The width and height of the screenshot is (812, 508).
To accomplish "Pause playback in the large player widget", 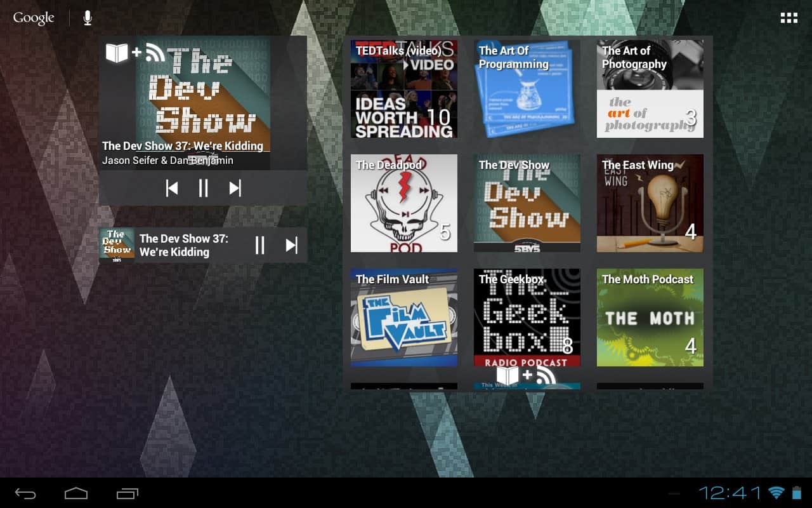I will (x=203, y=188).
